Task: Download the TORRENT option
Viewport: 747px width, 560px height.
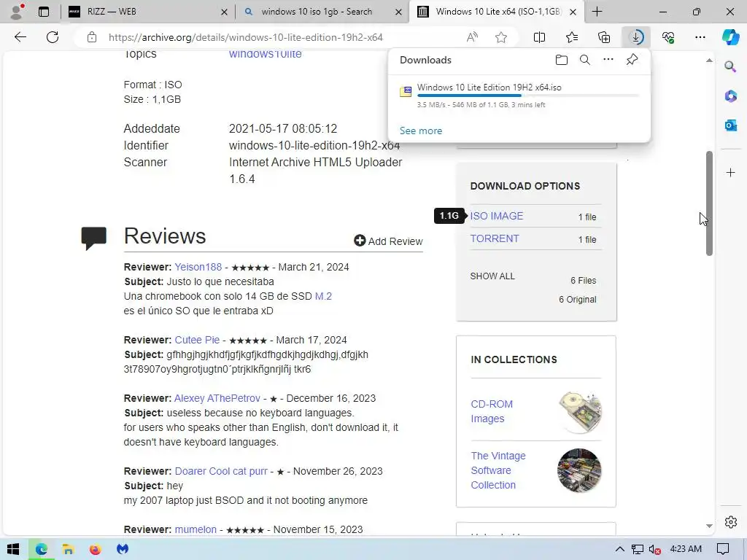Action: point(495,238)
